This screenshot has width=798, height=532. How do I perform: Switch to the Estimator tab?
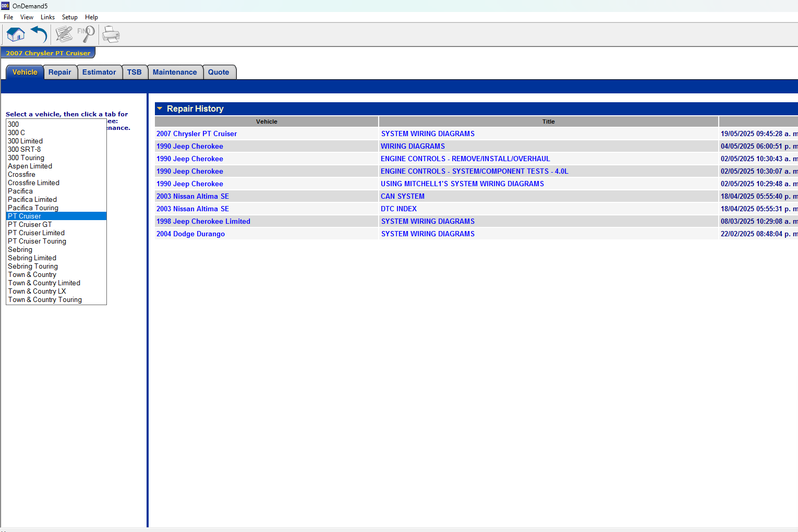coord(99,72)
